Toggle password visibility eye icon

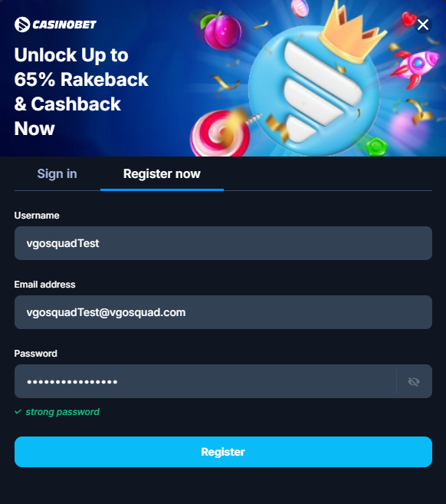pos(414,381)
